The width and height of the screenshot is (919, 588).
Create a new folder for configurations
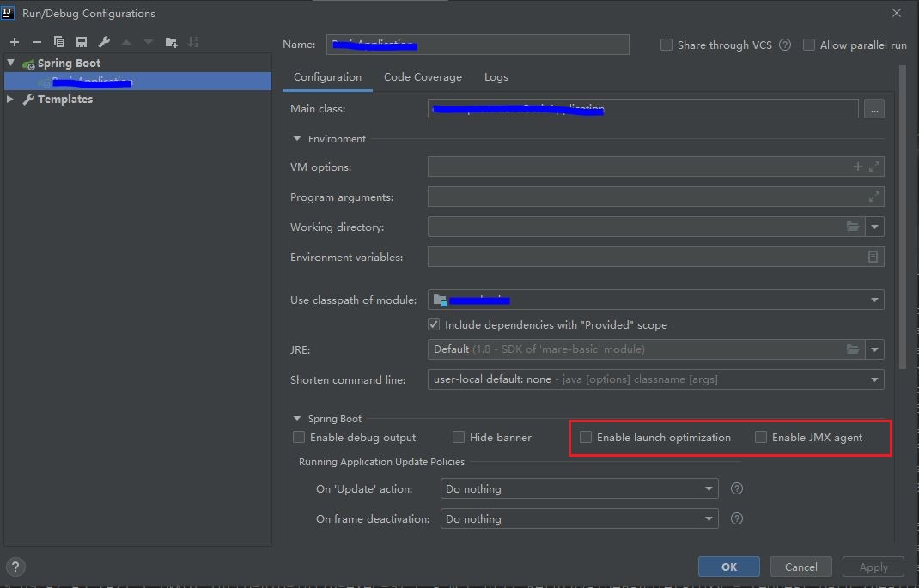pyautogui.click(x=171, y=41)
